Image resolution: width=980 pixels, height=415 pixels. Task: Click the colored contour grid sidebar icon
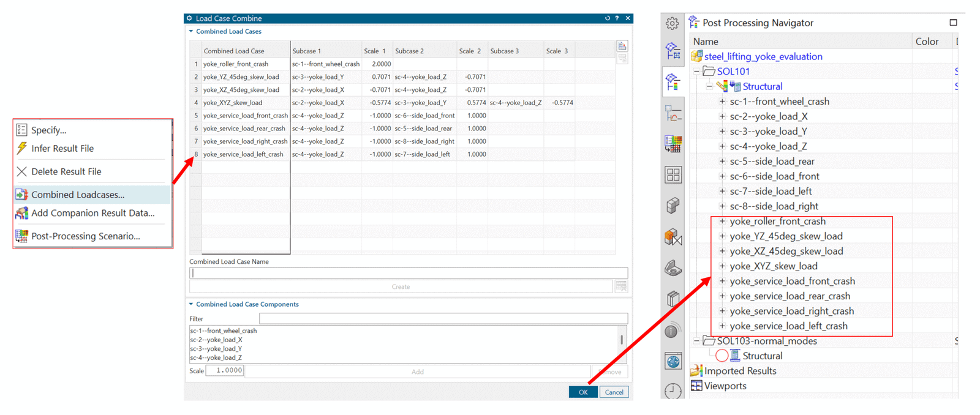[673, 144]
